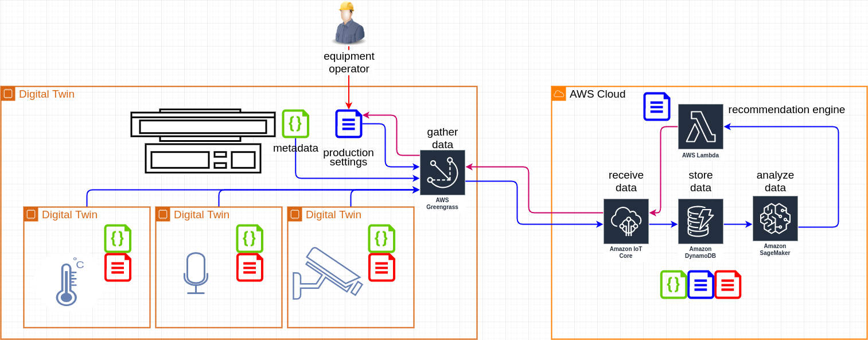
Task: Select green braces icon in thermometer Digital Twin
Action: 118,238
